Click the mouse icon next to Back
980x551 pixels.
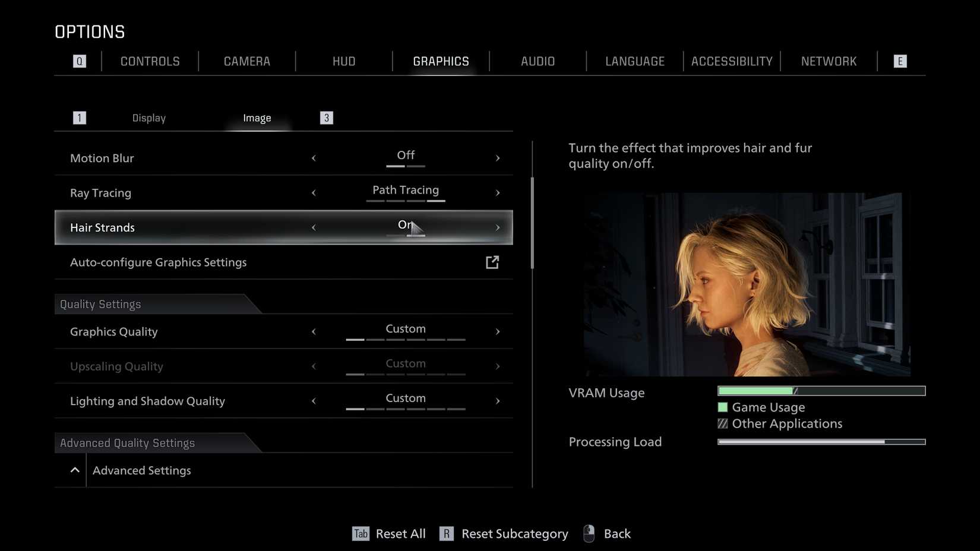589,533
